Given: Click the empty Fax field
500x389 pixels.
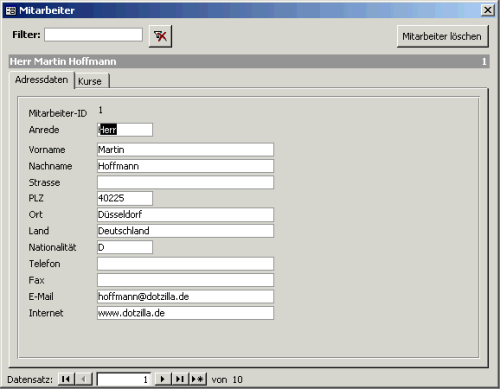Looking at the screenshot, I should (185, 280).
